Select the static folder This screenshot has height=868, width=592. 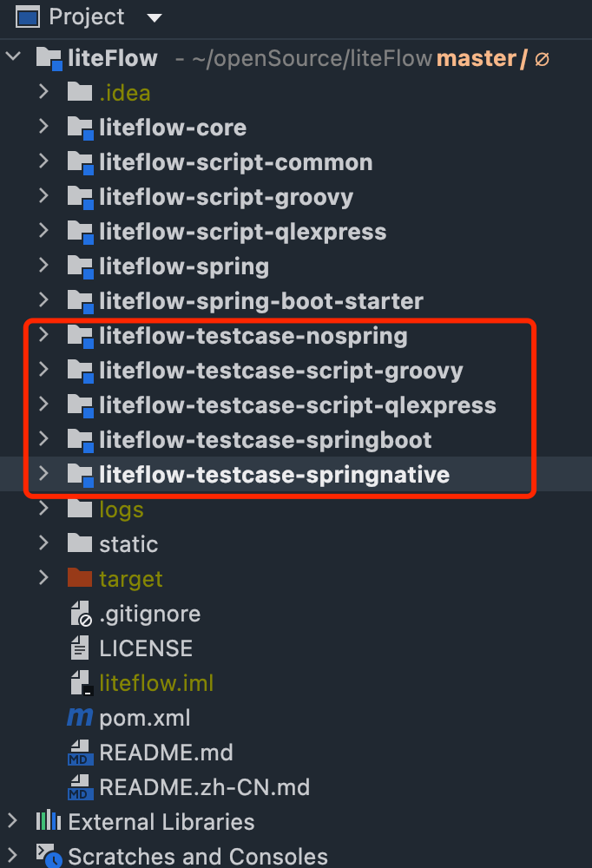(x=128, y=544)
